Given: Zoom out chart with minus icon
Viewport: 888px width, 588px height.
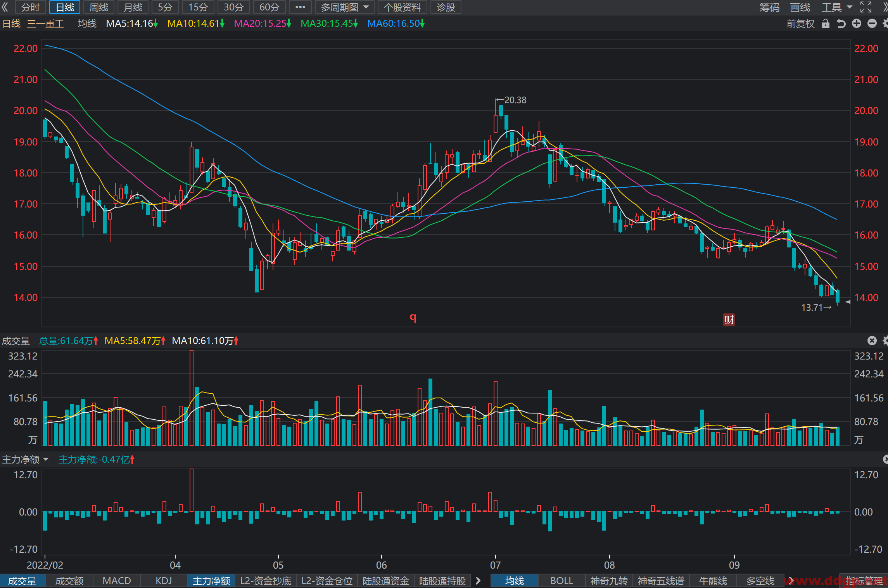Looking at the screenshot, I should tap(872, 24).
